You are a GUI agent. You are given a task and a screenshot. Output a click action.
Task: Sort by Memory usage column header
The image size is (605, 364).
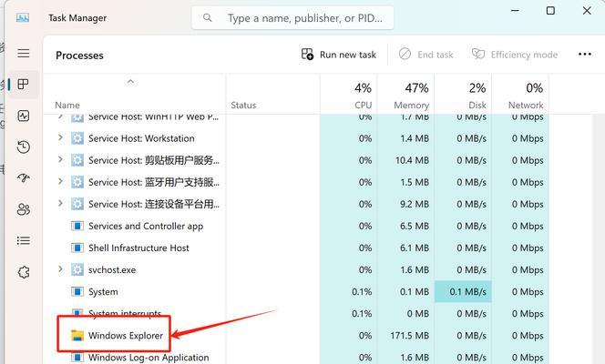[x=405, y=95]
